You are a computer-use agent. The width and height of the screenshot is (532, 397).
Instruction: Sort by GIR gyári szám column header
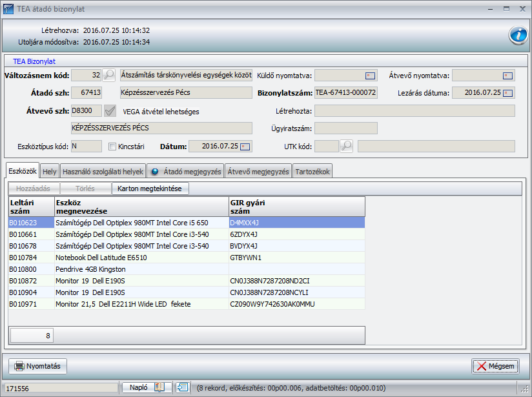[x=297, y=207]
